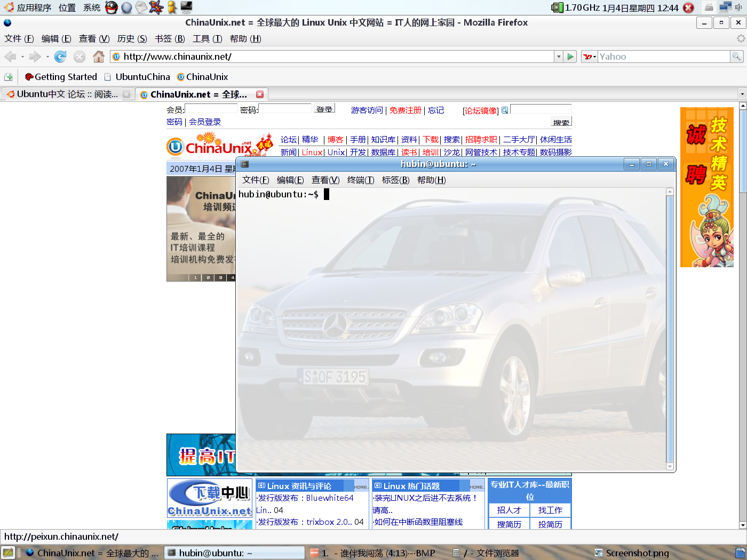Close the Ubuntu中文 论坛 tab

coord(126,94)
